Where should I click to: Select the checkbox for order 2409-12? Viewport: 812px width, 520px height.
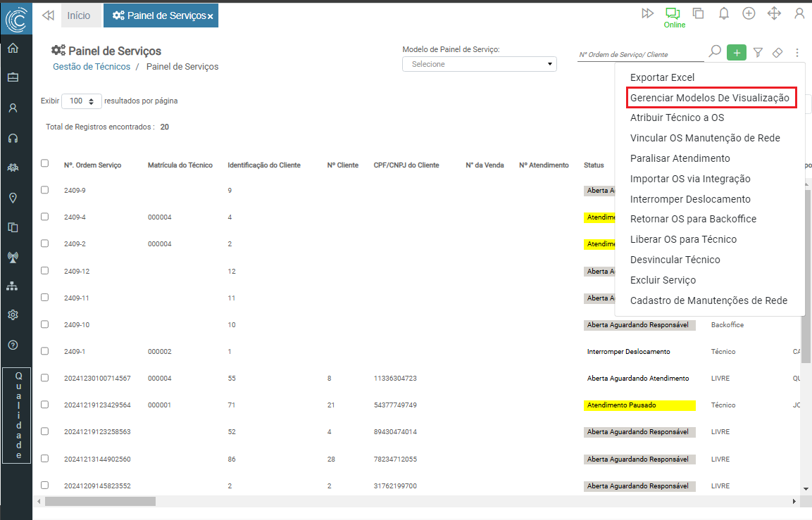coord(45,270)
